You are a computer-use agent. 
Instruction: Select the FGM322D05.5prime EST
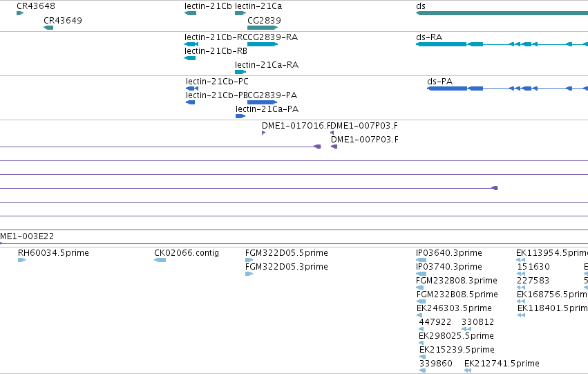pos(249,260)
